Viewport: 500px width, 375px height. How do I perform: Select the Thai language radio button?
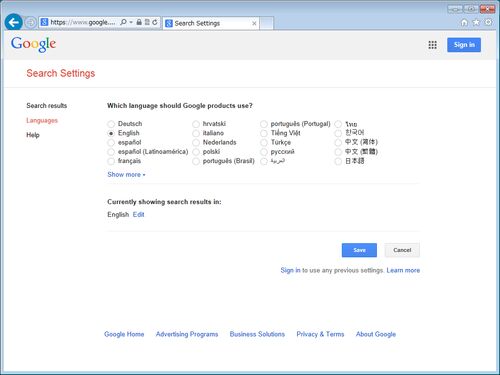(338, 124)
